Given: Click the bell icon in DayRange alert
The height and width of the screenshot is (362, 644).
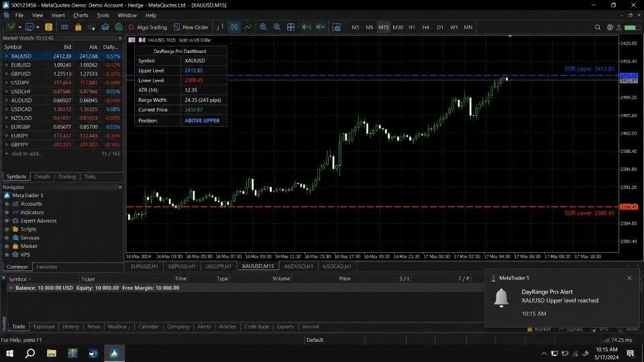Looking at the screenshot, I should click(501, 298).
